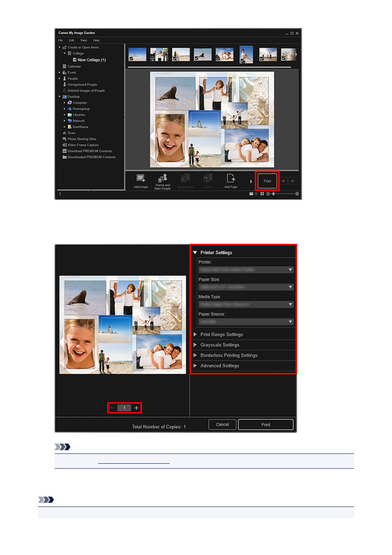The image size is (392, 555).
Task: Toggle checkbox on parent and child beach thumbnail
Action: click(x=175, y=59)
